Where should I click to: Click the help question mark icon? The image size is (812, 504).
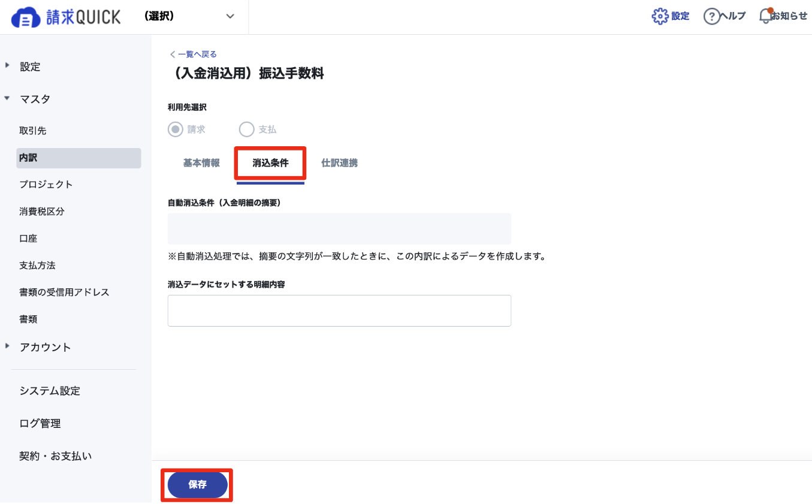click(x=711, y=16)
